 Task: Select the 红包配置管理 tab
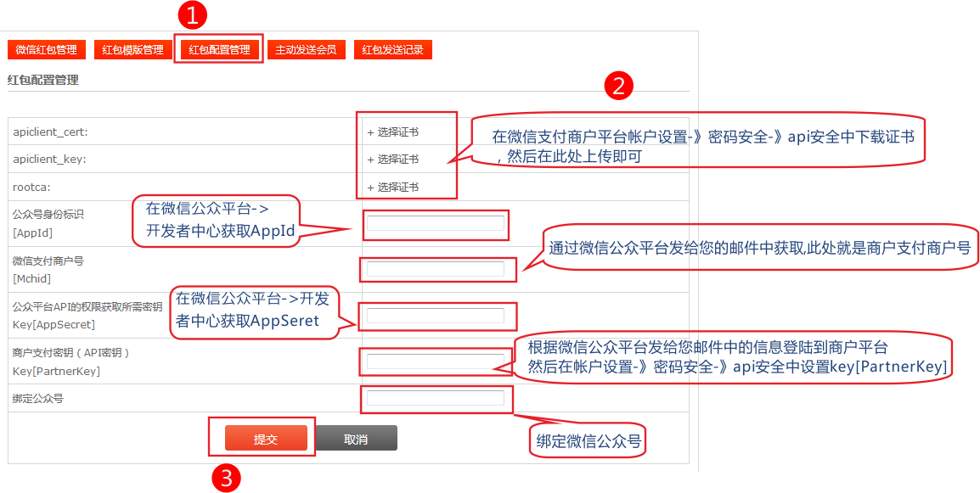(219, 50)
